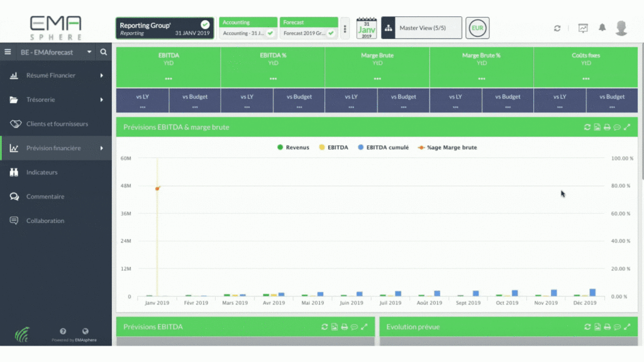
Task: Comment on Evolution prévue widget
Action: tap(617, 327)
